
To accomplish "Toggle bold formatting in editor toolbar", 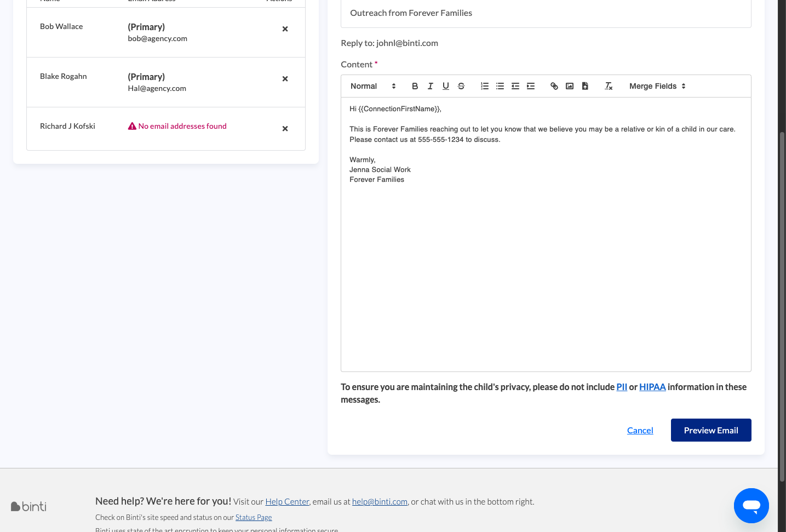I will tap(415, 86).
